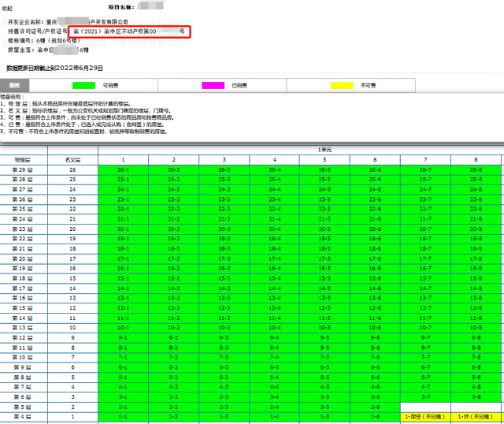Select the 图例 legend tab
The width and height of the screenshot is (504, 424).
coord(14,85)
